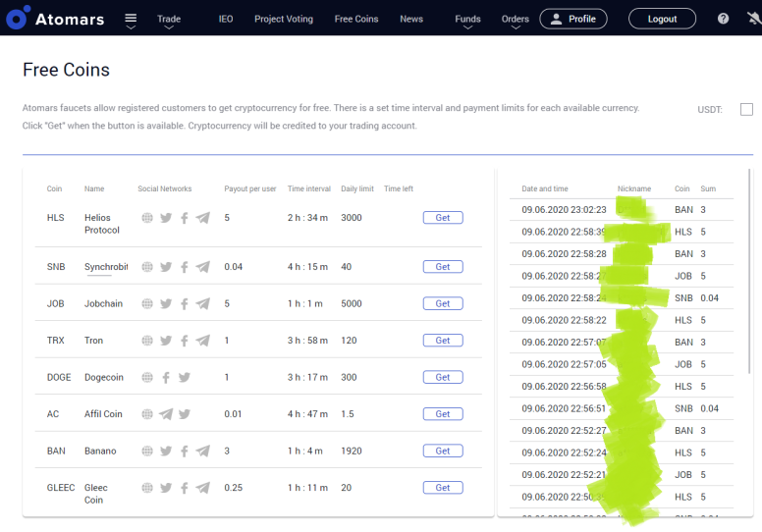Select the 09.06.2020 23:02:23 timestamp

pyautogui.click(x=564, y=210)
